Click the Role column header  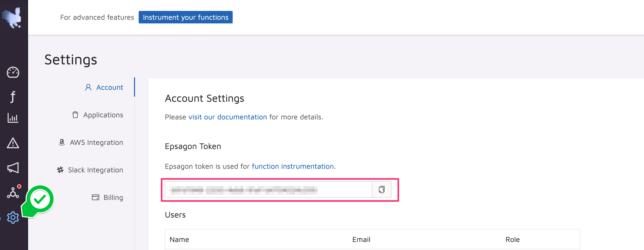(513, 240)
